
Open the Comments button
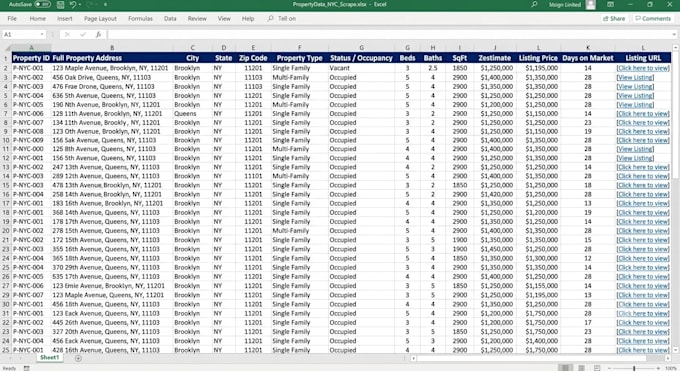coord(653,19)
